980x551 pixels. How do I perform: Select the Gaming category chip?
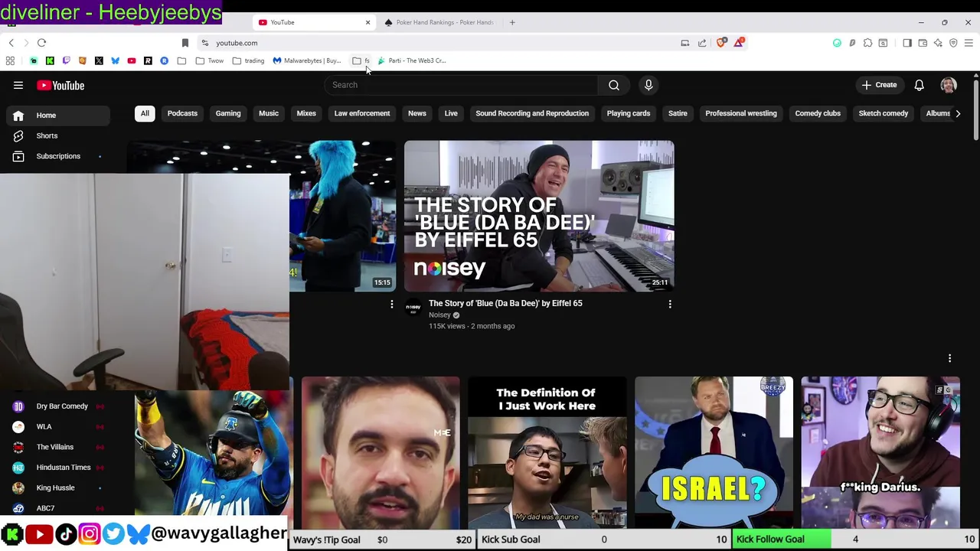(x=228, y=113)
